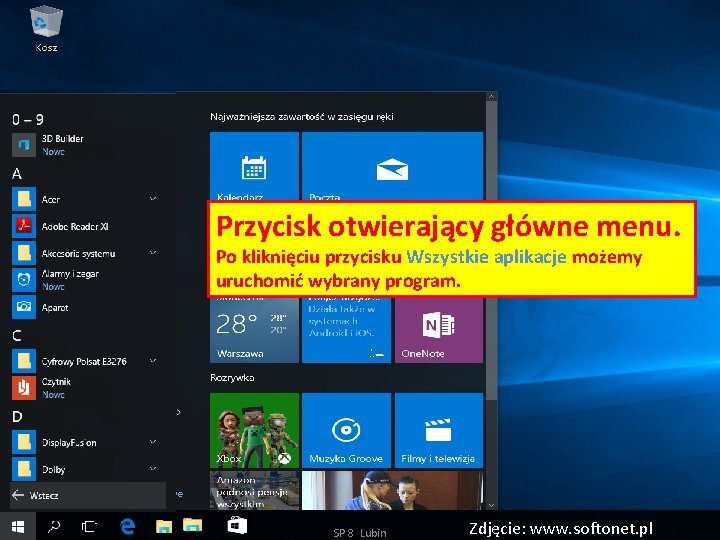Image resolution: width=720 pixels, height=540 pixels.
Task: Go back with the Wstecz button
Action: tap(88, 495)
